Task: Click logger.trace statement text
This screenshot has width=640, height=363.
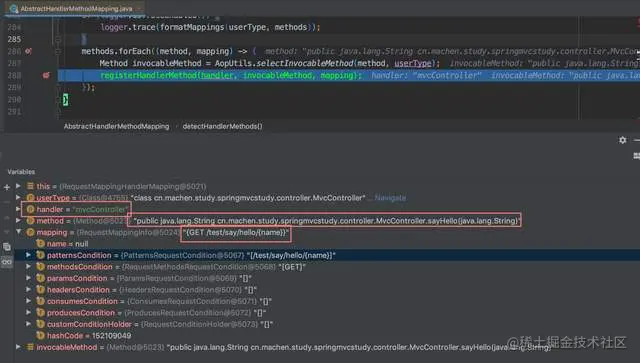Action: pos(211,27)
